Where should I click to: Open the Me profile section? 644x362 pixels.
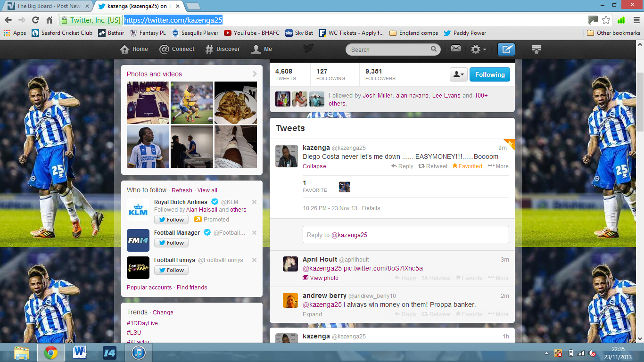[x=262, y=49]
